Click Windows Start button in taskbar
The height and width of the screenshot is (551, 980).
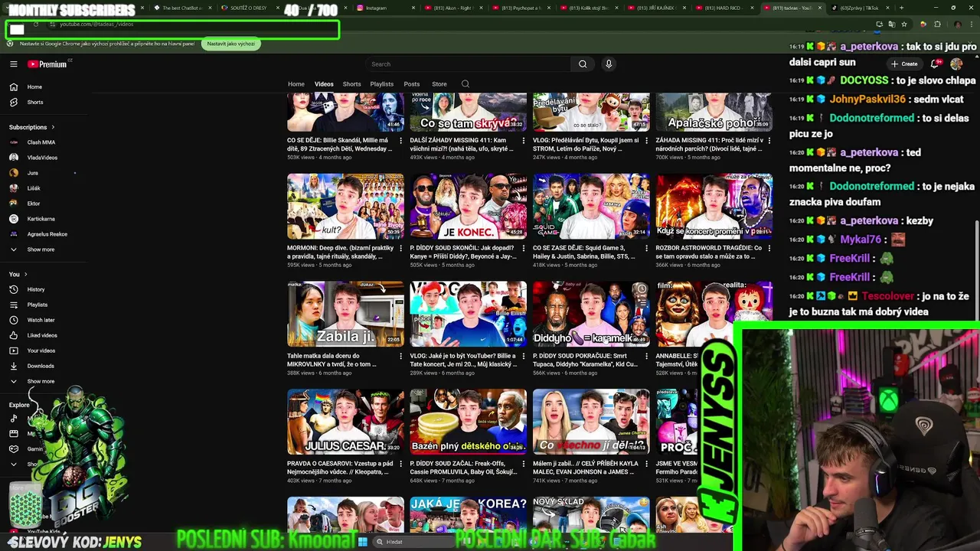point(362,542)
